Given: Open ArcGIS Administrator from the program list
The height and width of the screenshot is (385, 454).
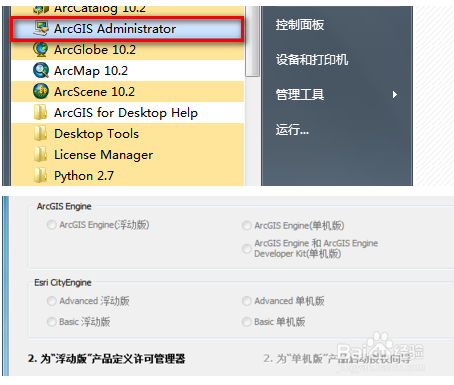Looking at the screenshot, I should pyautogui.click(x=127, y=29).
